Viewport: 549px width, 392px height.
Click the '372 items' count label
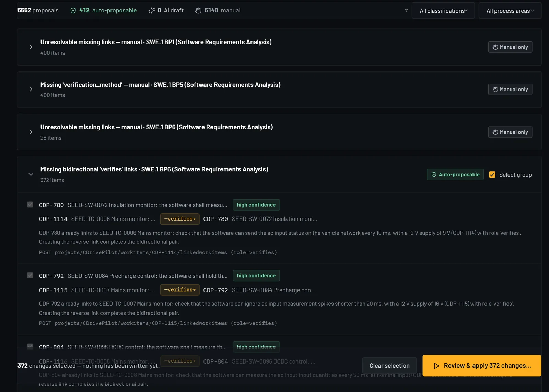tap(52, 180)
